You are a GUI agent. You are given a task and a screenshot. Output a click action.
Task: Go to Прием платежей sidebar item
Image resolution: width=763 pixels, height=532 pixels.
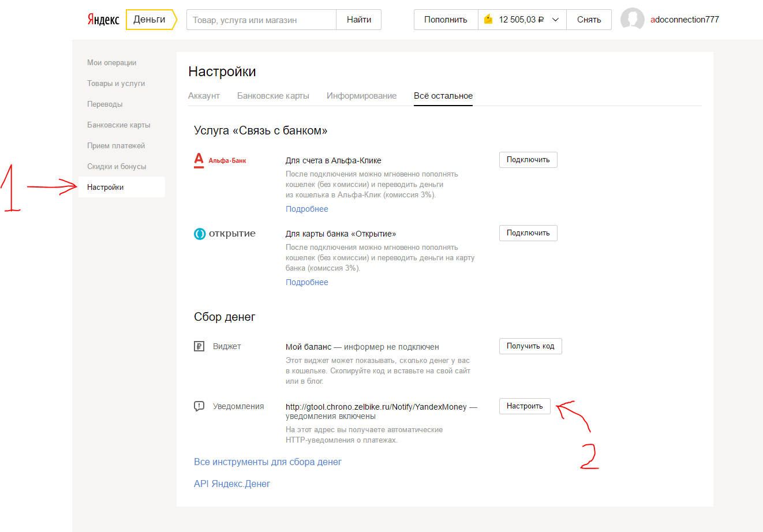click(116, 145)
